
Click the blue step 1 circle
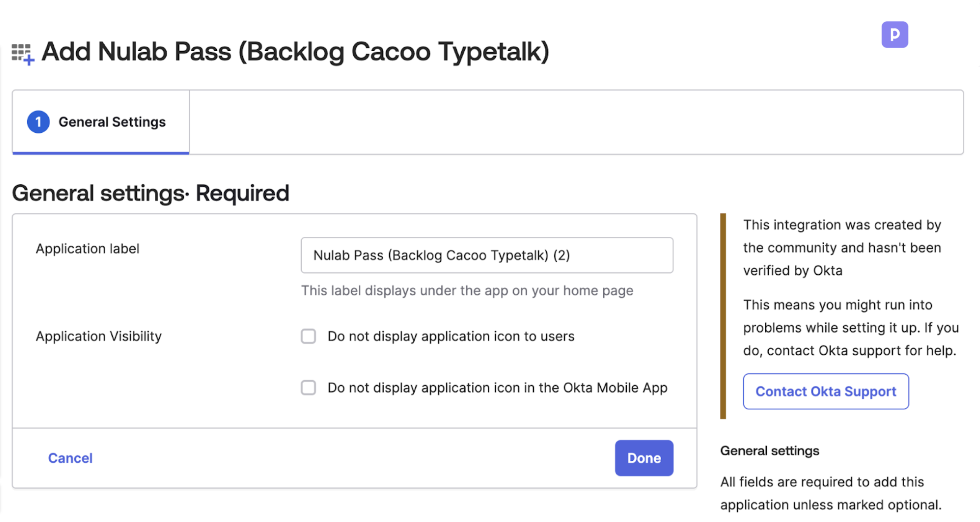pos(38,122)
